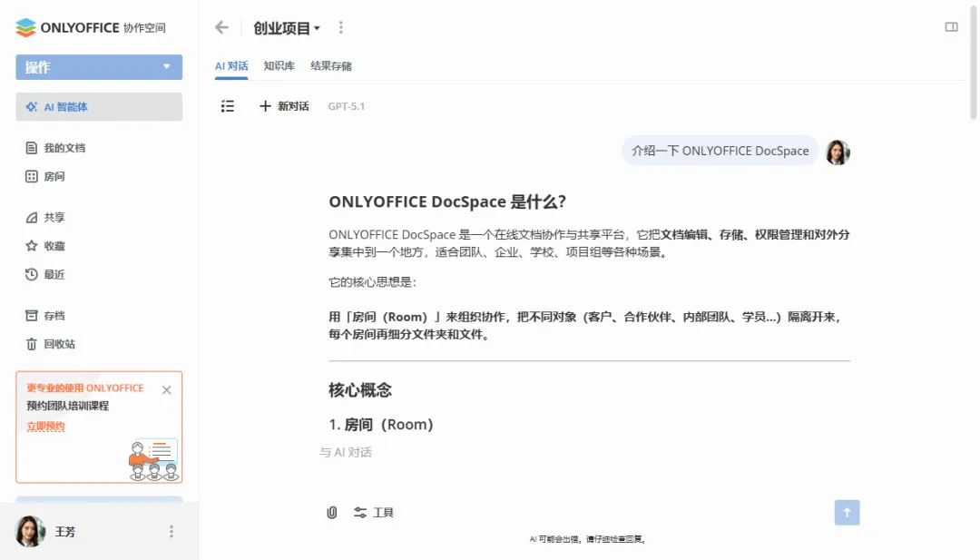Click the 介绍一下 ONLYOFFICE DocSpace message bubble
The height and width of the screenshot is (560, 980).
click(x=720, y=151)
